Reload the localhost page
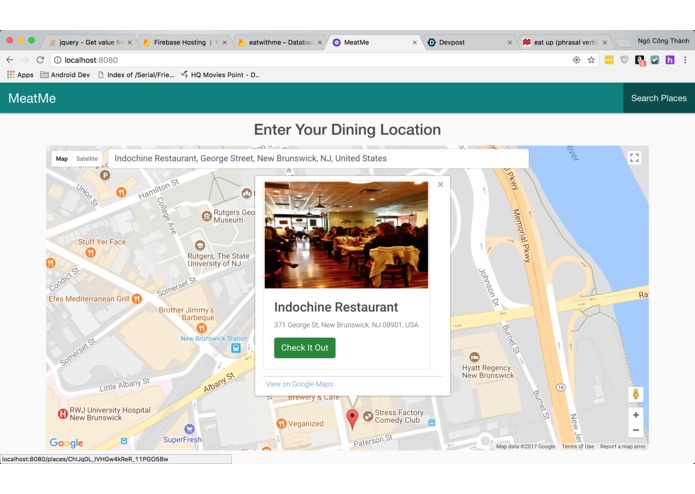695x494 pixels. click(x=40, y=60)
